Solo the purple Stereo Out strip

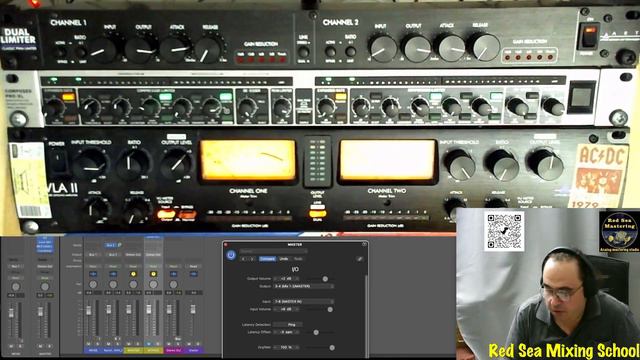[177, 344]
